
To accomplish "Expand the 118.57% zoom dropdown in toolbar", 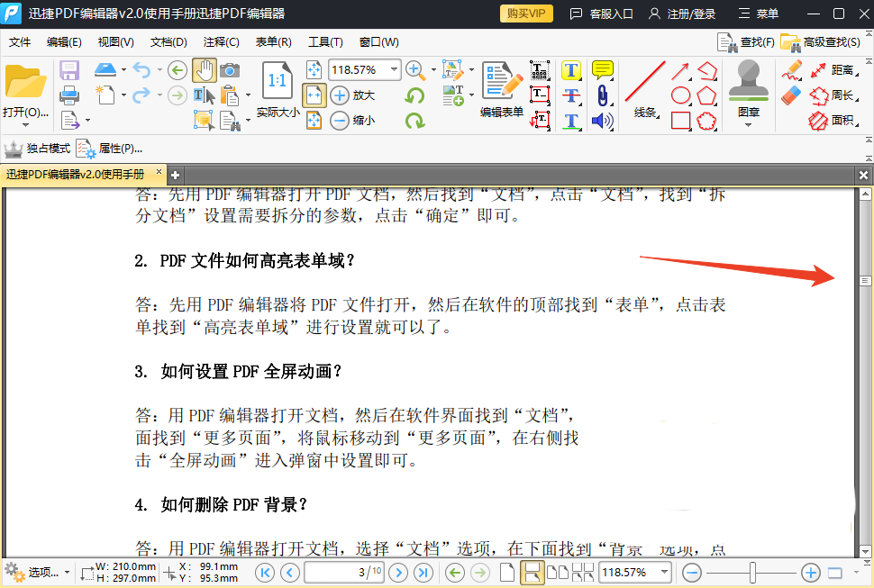I will pos(394,70).
